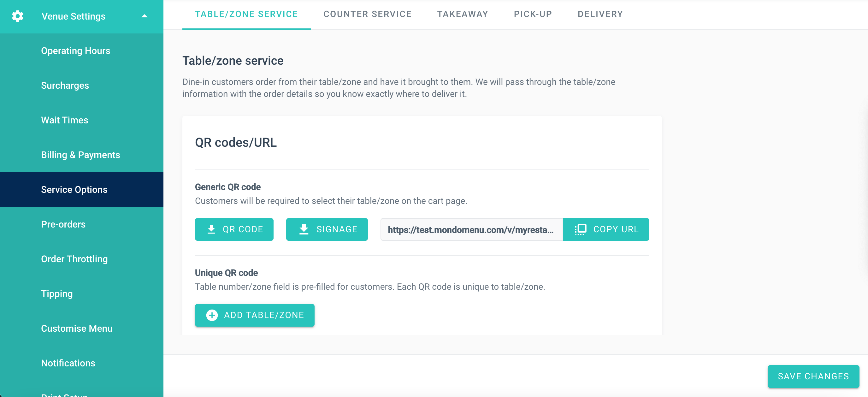Go to Order Throttling settings
This screenshot has width=868, height=397.
(74, 259)
